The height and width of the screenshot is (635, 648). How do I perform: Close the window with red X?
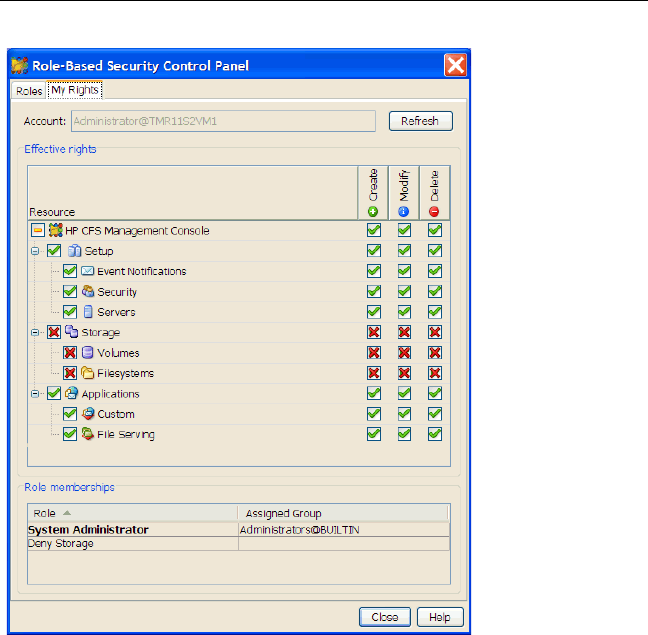coord(455,65)
